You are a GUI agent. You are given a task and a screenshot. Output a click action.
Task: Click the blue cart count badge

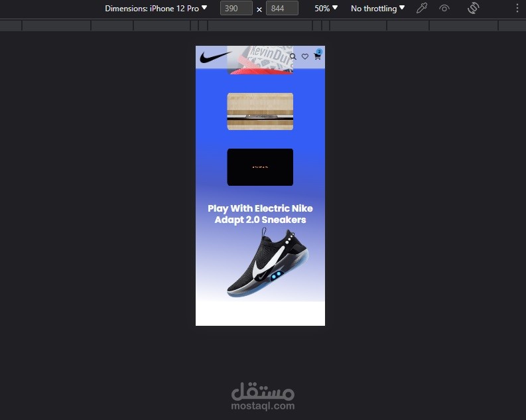pos(319,52)
